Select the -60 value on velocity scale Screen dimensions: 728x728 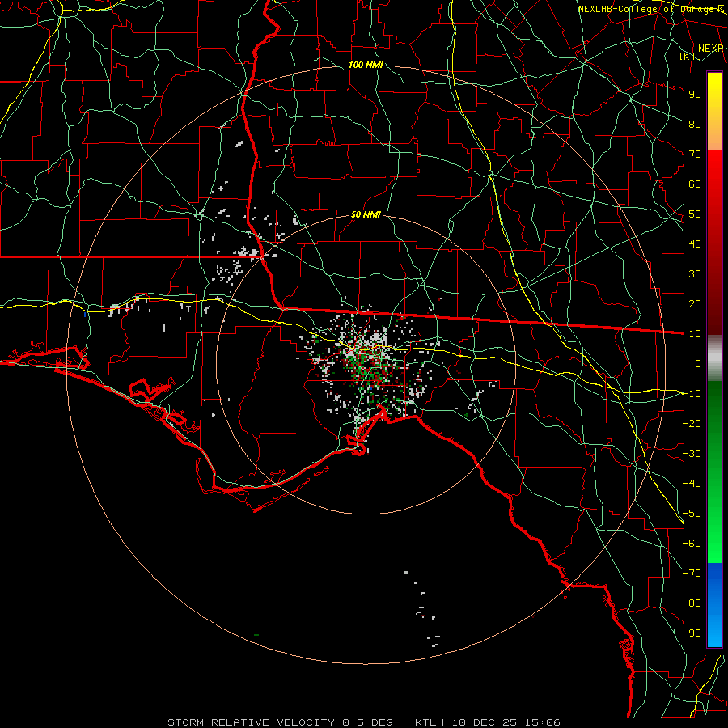tap(692, 544)
